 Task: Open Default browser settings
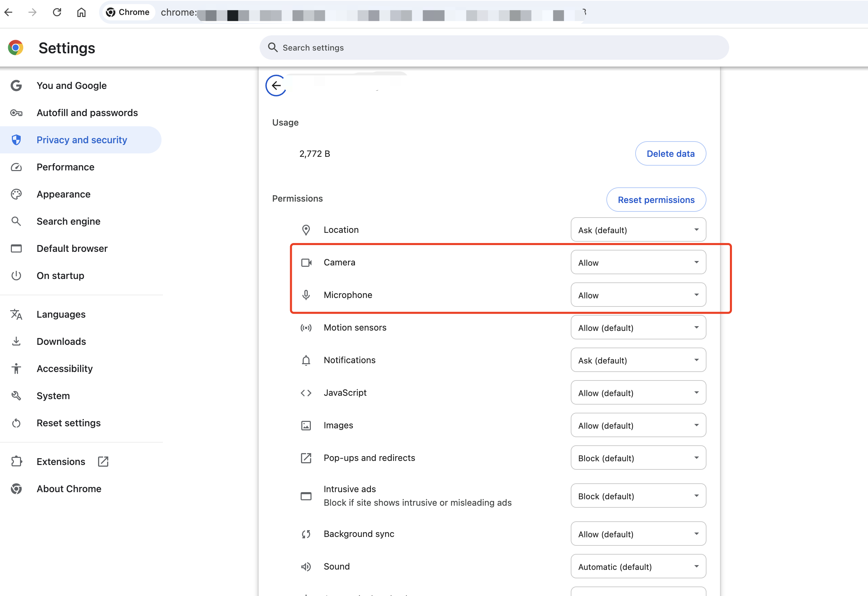(x=72, y=248)
